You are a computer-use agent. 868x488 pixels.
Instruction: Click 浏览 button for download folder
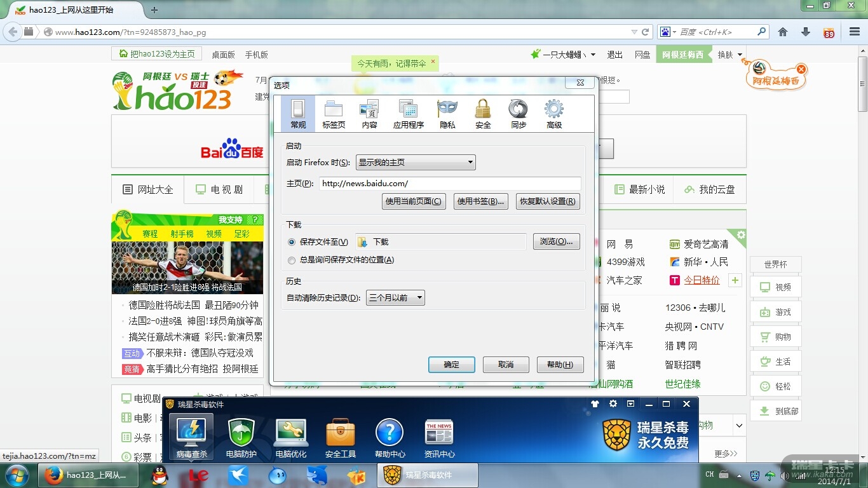[556, 241]
